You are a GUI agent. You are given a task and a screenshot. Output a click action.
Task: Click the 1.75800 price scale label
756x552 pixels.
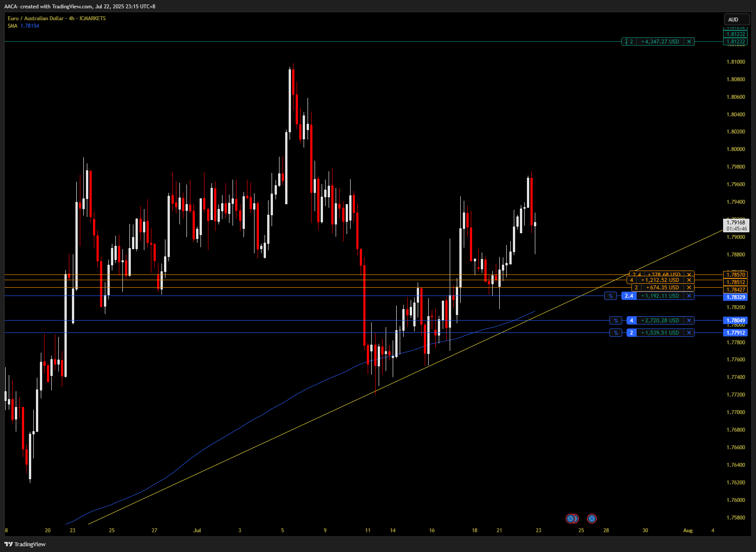(x=736, y=518)
